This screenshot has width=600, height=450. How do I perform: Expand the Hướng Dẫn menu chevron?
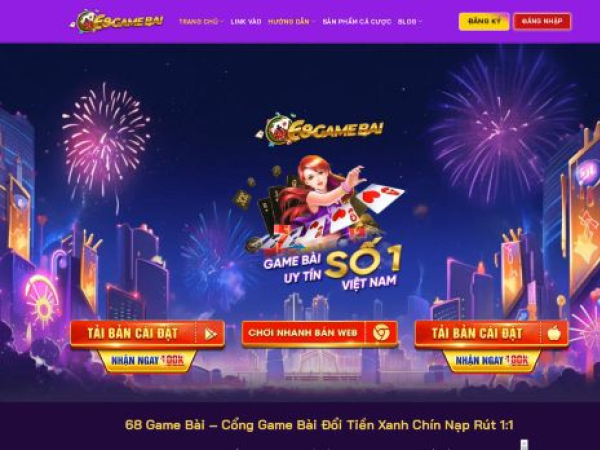313,22
